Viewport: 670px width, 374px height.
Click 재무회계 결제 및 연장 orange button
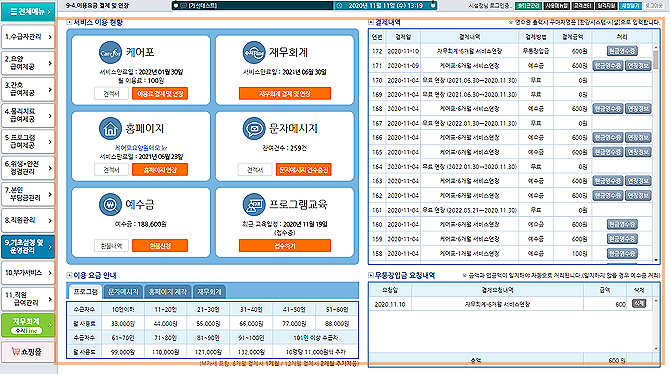pyautogui.click(x=285, y=94)
